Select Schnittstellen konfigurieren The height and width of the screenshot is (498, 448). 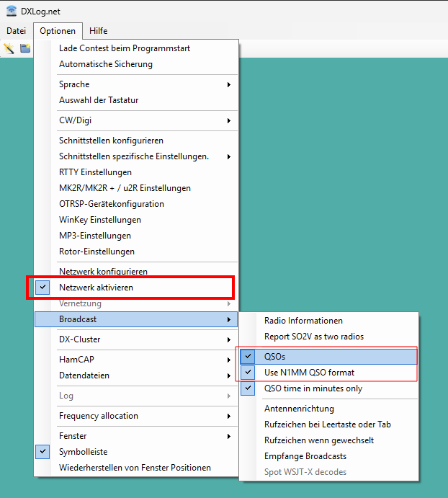point(111,141)
